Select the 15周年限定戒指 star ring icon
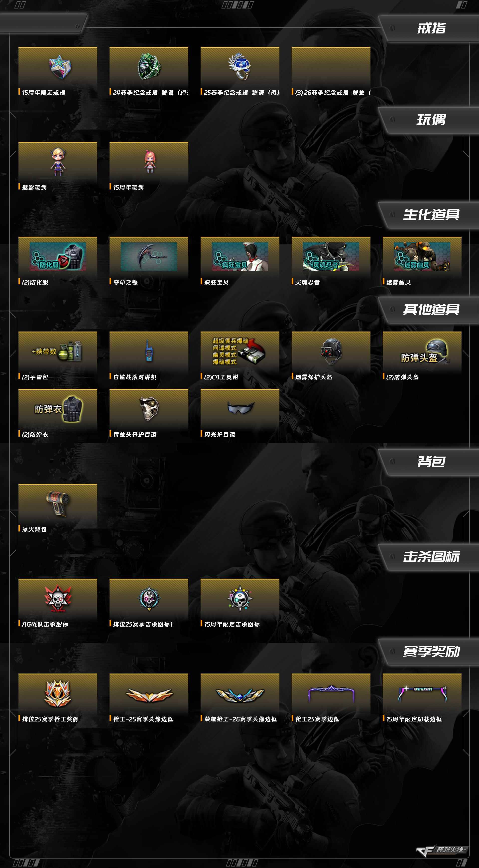Image resolution: width=479 pixels, height=868 pixels. point(60,67)
